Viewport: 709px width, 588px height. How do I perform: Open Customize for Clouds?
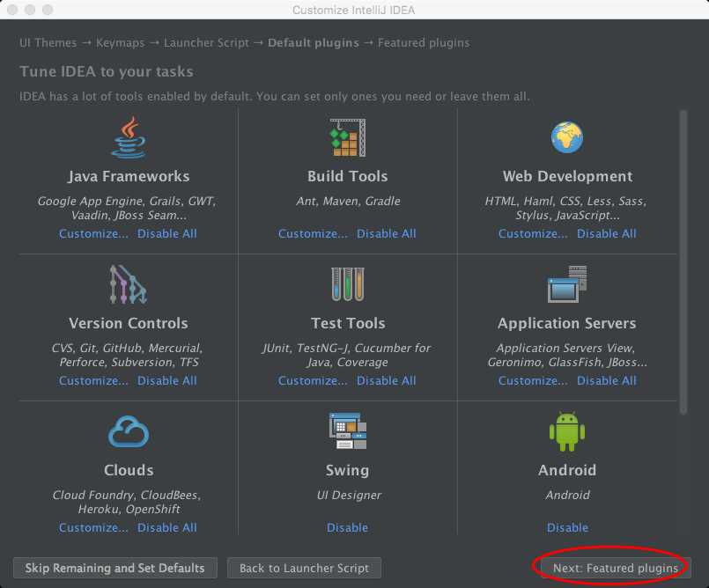[93, 527]
